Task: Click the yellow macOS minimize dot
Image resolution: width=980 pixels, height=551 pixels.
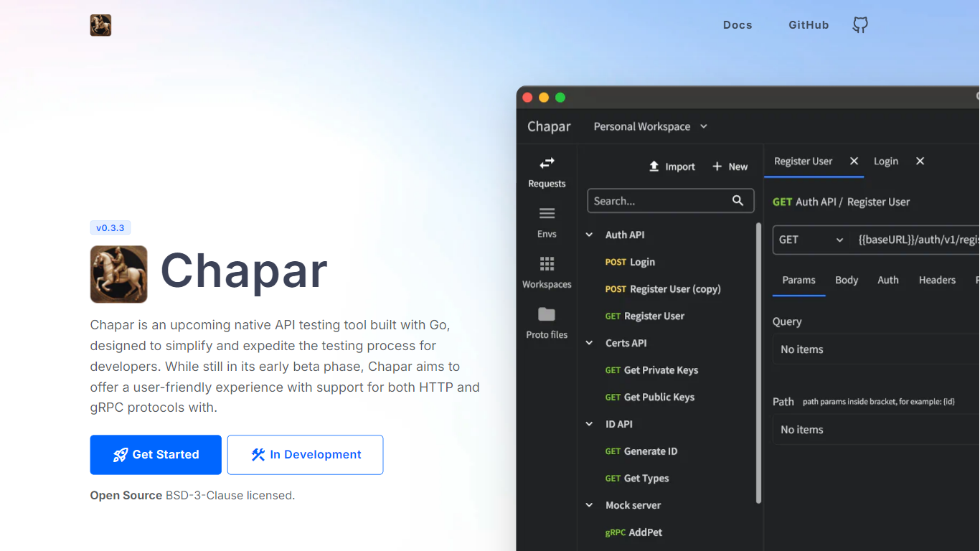Action: [x=544, y=98]
